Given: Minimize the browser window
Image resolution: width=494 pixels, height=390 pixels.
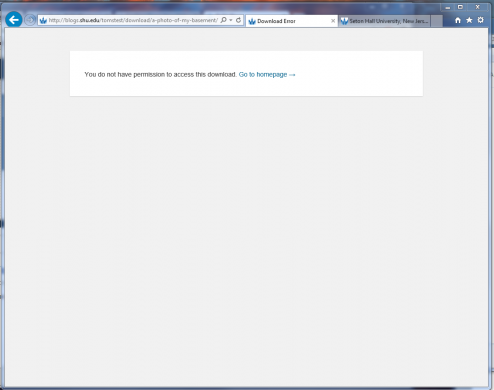Looking at the screenshot, I should coord(448,7).
